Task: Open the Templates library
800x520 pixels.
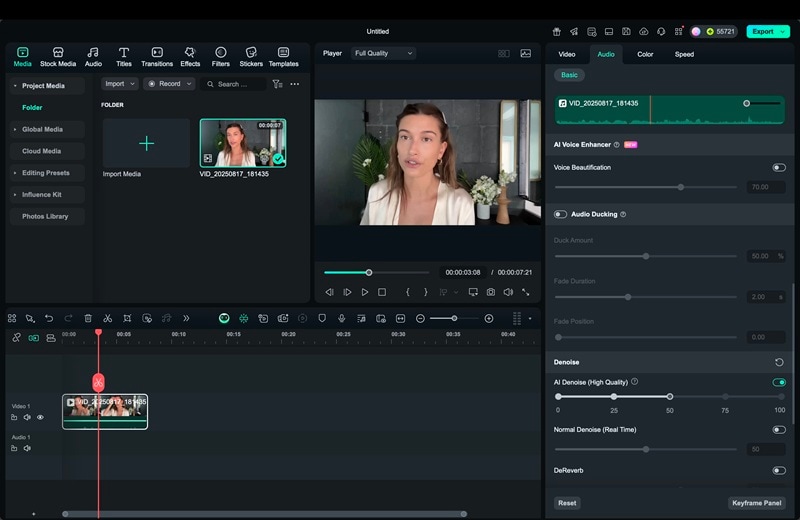Action: tap(283, 57)
